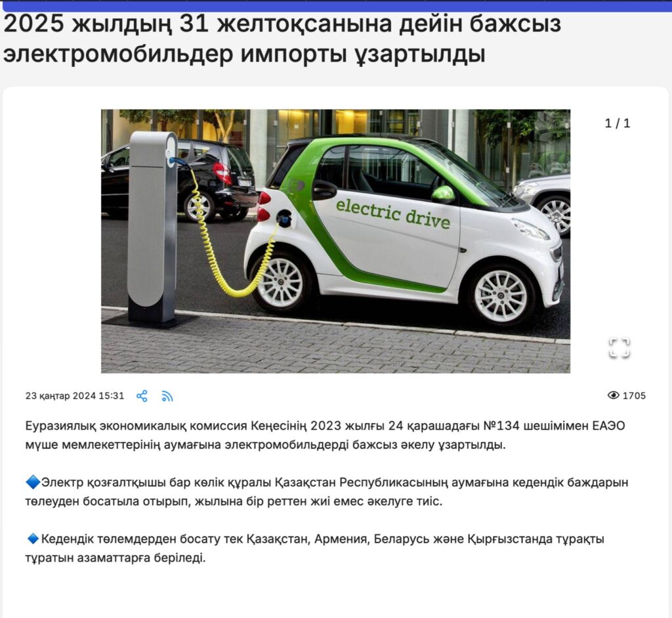The width and height of the screenshot is (672, 618).
Task: Click the green side mirror of the car
Action: (x=443, y=194)
